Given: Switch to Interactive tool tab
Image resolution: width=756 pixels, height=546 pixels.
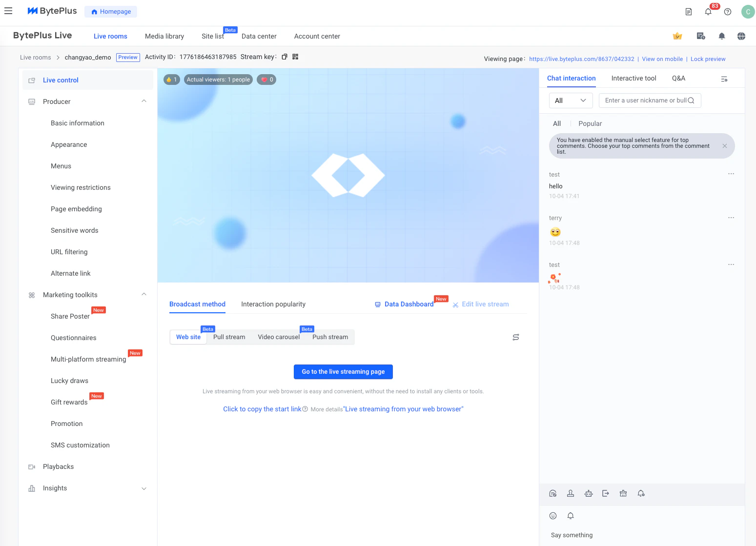Looking at the screenshot, I should (x=634, y=78).
